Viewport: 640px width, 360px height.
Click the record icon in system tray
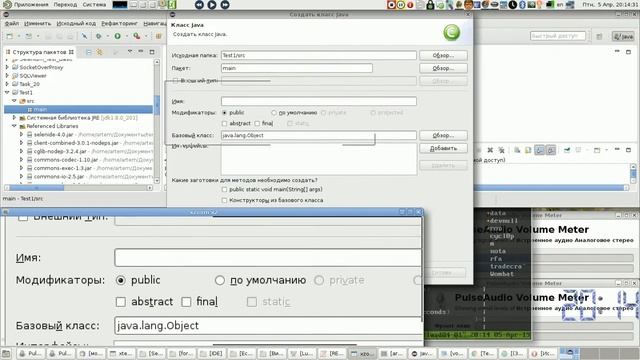(x=391, y=5)
